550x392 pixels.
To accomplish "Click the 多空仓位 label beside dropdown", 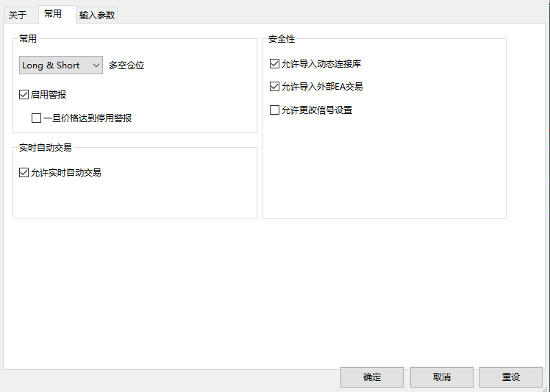I will click(x=126, y=65).
